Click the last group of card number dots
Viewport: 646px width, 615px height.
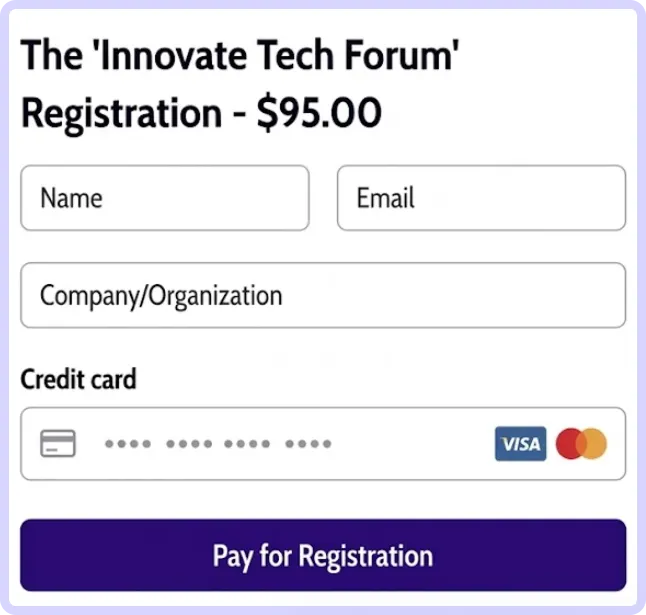pyautogui.click(x=309, y=444)
